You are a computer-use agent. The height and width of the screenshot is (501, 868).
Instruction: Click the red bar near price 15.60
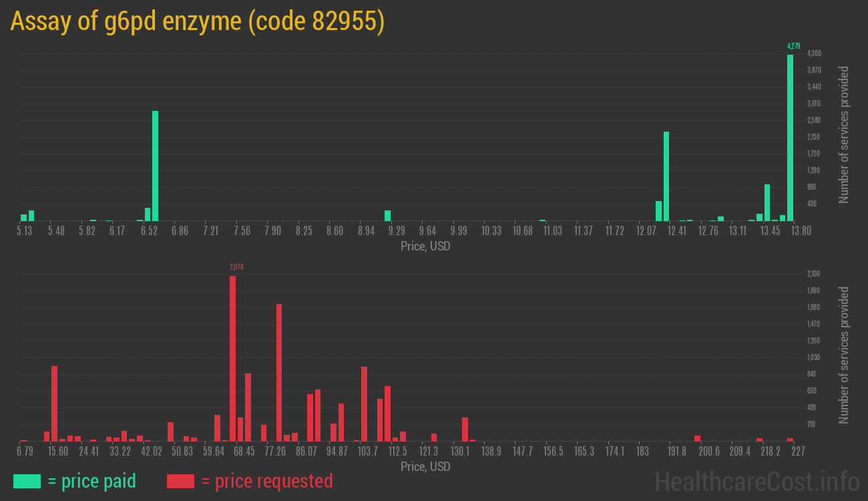click(x=55, y=401)
